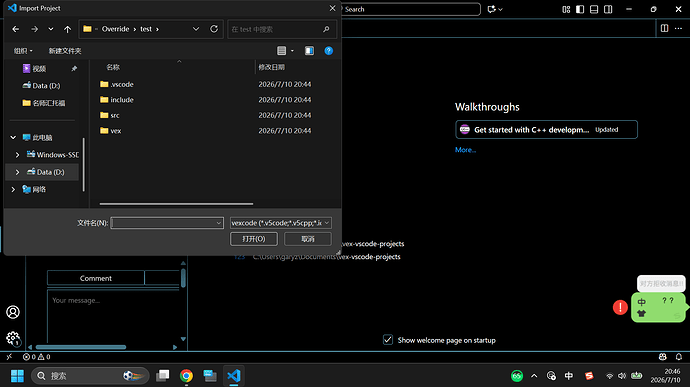690x387 pixels.
Task: Collapse the 此电脑 tree node
Action: tap(13, 137)
